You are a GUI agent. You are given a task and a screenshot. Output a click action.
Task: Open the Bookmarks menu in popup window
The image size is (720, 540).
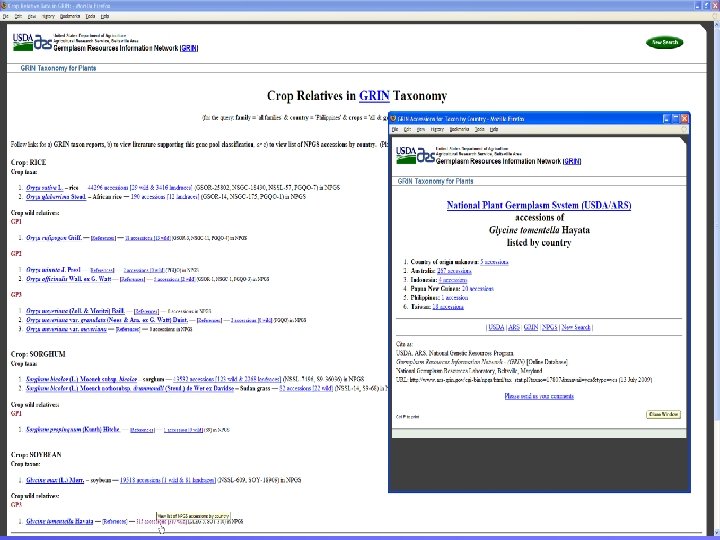[459, 129]
